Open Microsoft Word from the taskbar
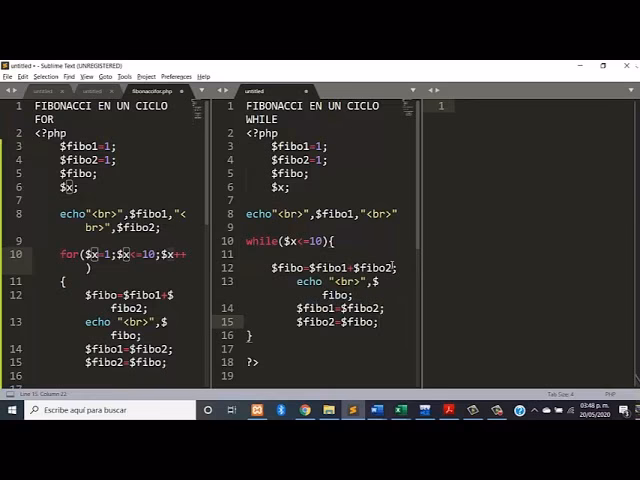This screenshot has height=480, width=640. click(x=377, y=410)
